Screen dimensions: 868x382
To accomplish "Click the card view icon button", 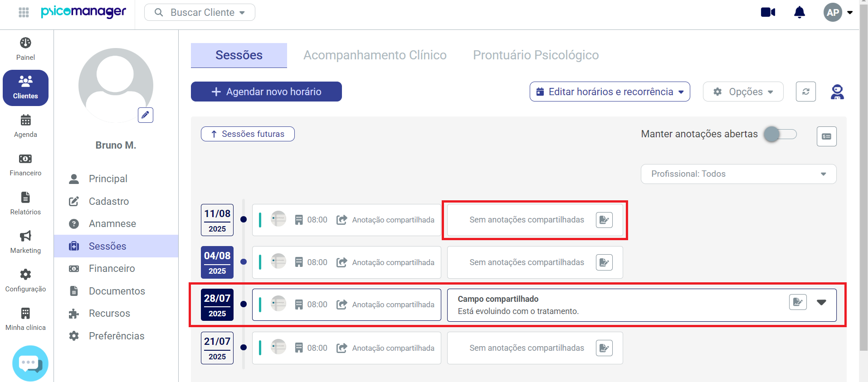I will (827, 136).
